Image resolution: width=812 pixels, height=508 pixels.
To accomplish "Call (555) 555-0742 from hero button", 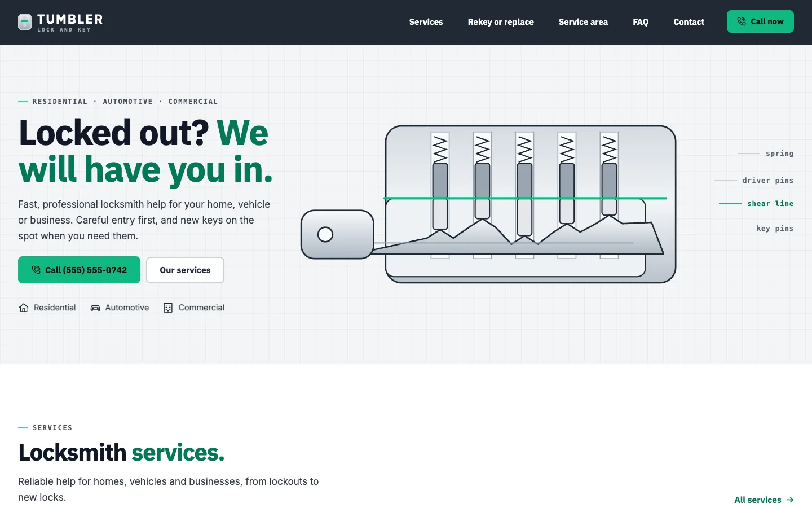I will click(79, 270).
